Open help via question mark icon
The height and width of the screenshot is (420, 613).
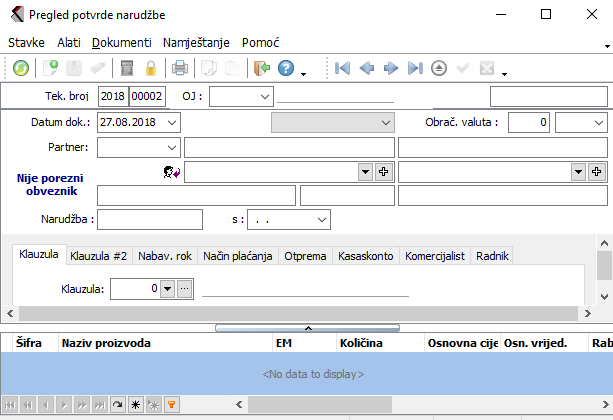pyautogui.click(x=286, y=69)
